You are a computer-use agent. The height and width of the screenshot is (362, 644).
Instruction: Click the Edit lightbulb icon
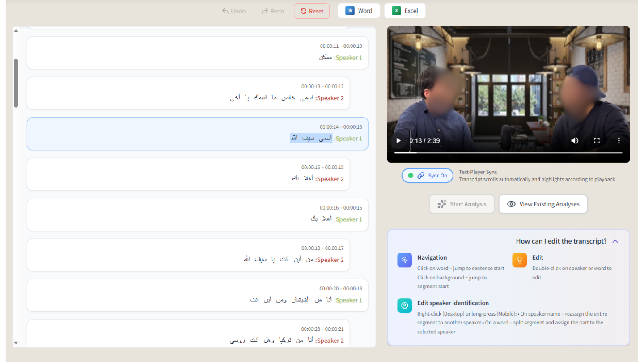pyautogui.click(x=519, y=260)
